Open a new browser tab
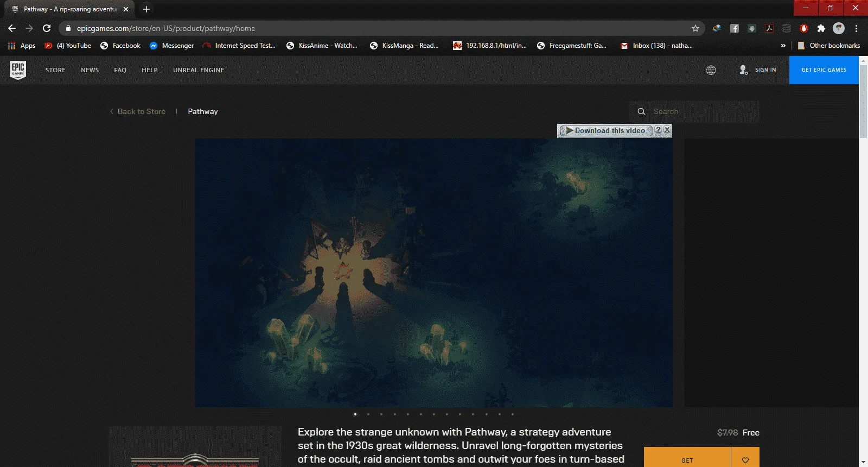The width and height of the screenshot is (868, 467). click(x=146, y=9)
